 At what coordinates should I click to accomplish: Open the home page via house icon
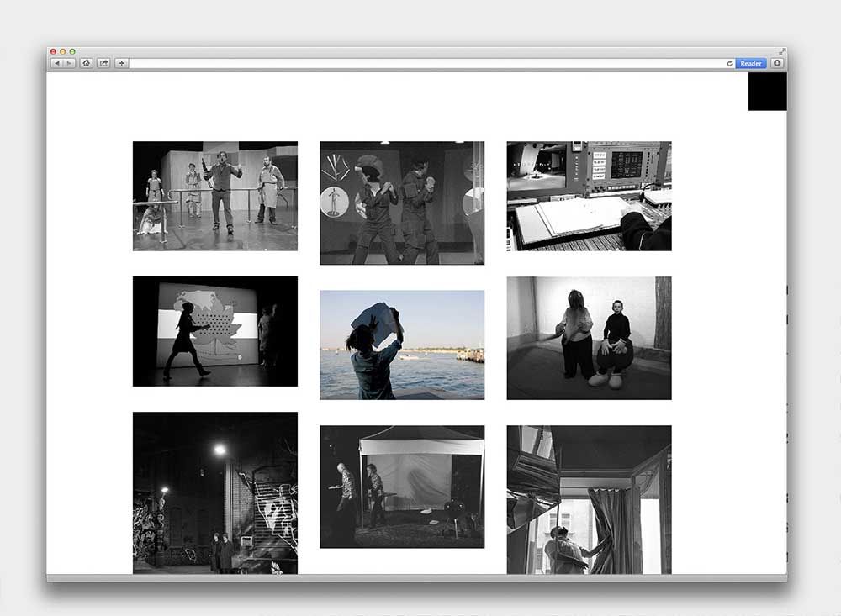click(86, 63)
